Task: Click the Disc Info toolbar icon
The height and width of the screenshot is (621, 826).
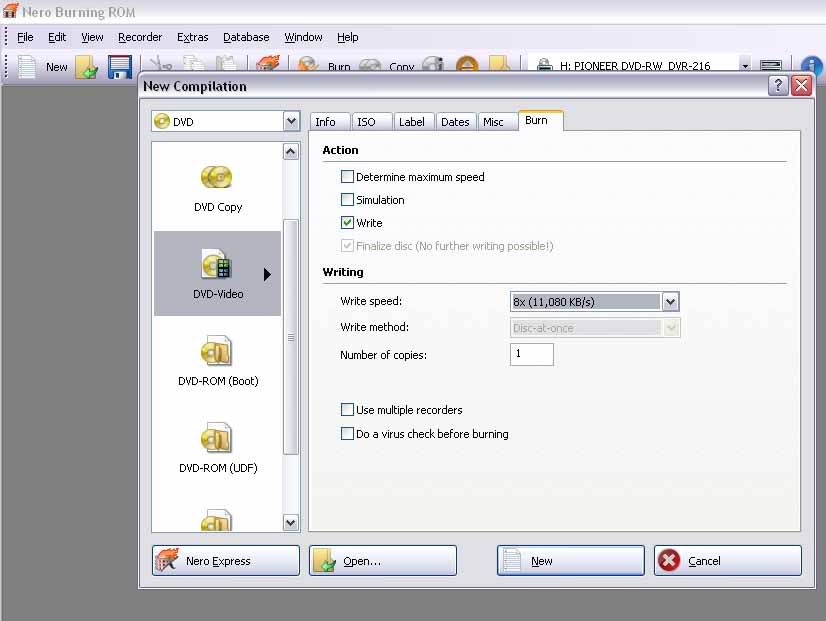Action: (434, 65)
